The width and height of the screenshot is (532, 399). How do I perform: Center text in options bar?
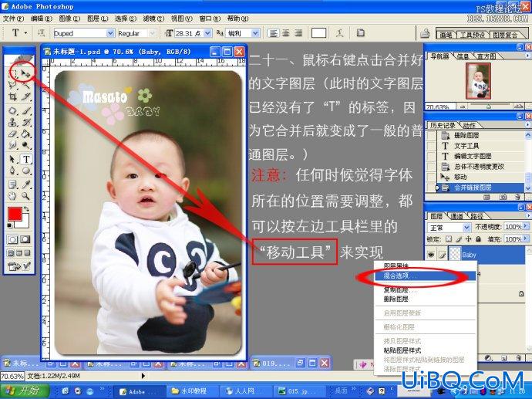pos(286,33)
